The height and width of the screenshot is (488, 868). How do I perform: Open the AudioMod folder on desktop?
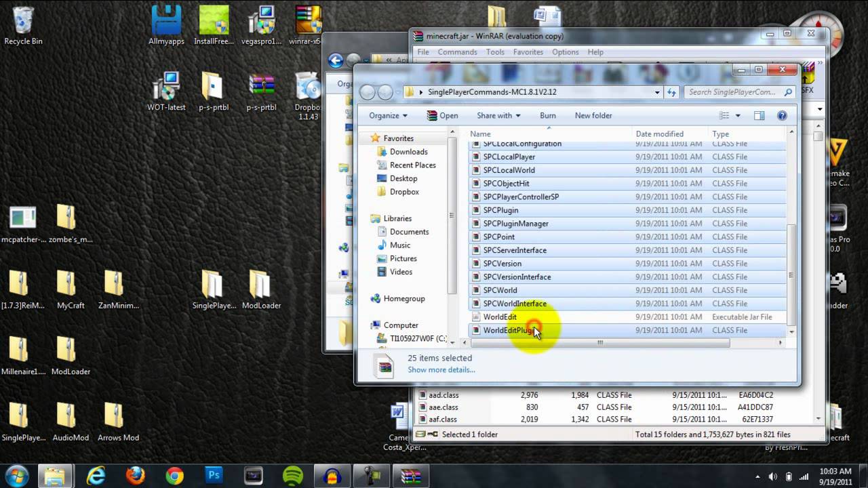71,422
